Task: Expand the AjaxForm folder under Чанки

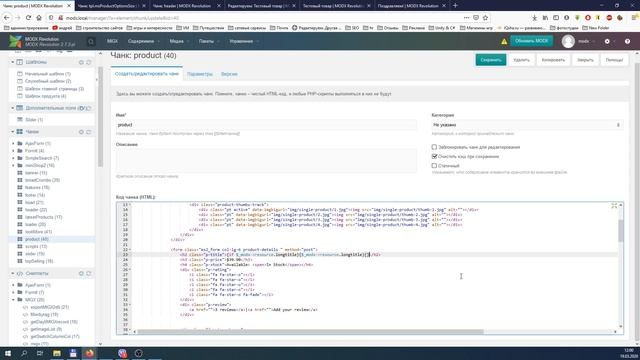Action: click(13, 144)
